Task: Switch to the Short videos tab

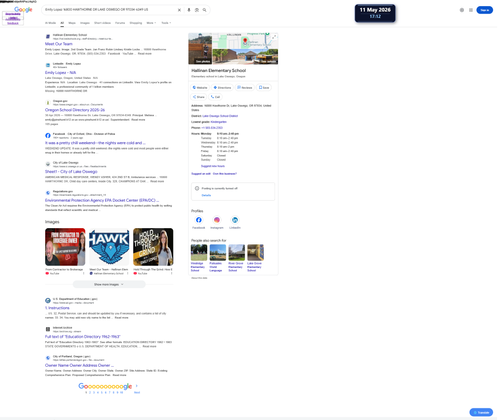Action: pyautogui.click(x=102, y=23)
